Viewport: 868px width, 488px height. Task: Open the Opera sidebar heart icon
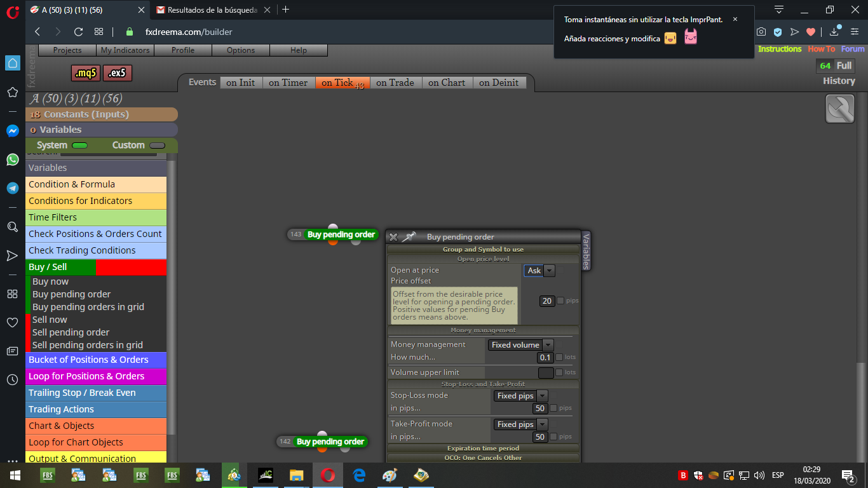coord(13,323)
